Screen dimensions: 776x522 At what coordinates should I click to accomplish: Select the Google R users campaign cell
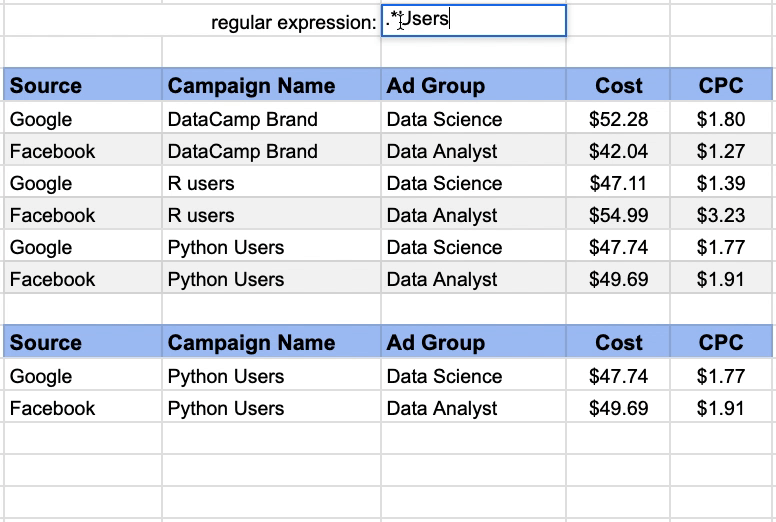(271, 183)
